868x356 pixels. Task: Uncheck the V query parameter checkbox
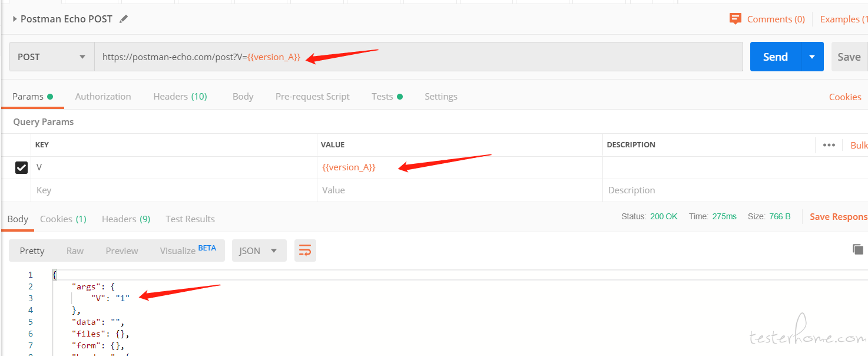click(21, 168)
